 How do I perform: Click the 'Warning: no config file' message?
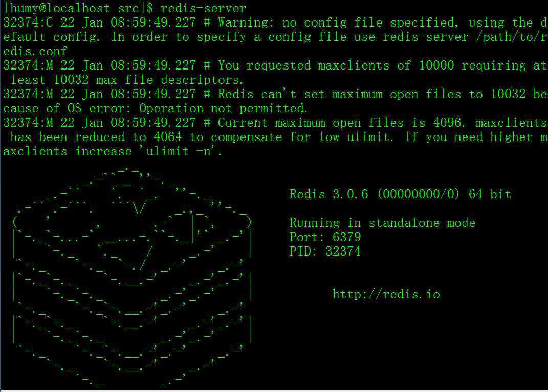(282, 22)
